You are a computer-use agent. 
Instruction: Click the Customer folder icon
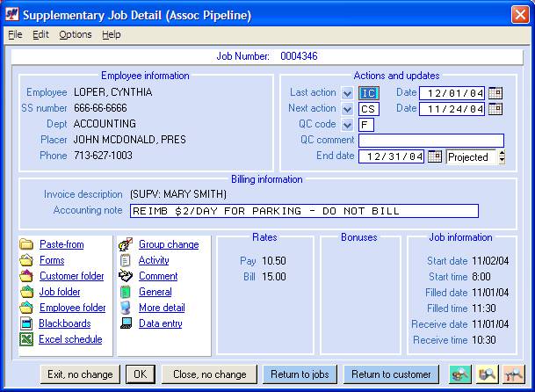point(26,276)
